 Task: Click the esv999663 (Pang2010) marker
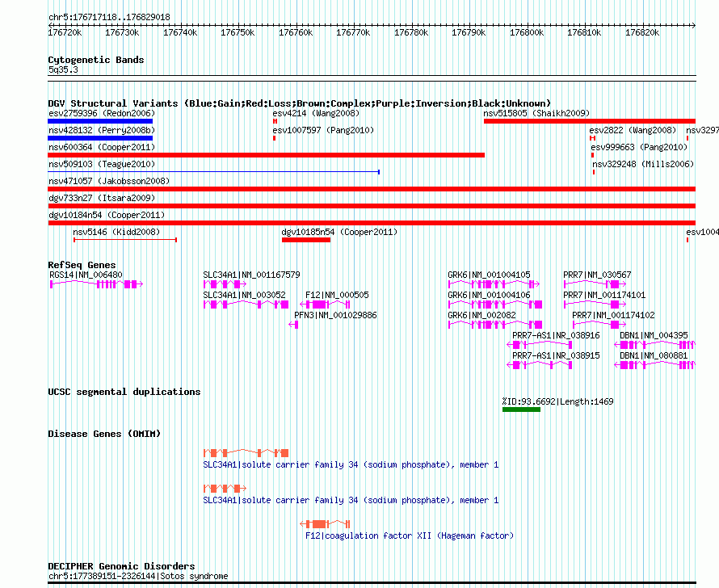tap(592, 155)
